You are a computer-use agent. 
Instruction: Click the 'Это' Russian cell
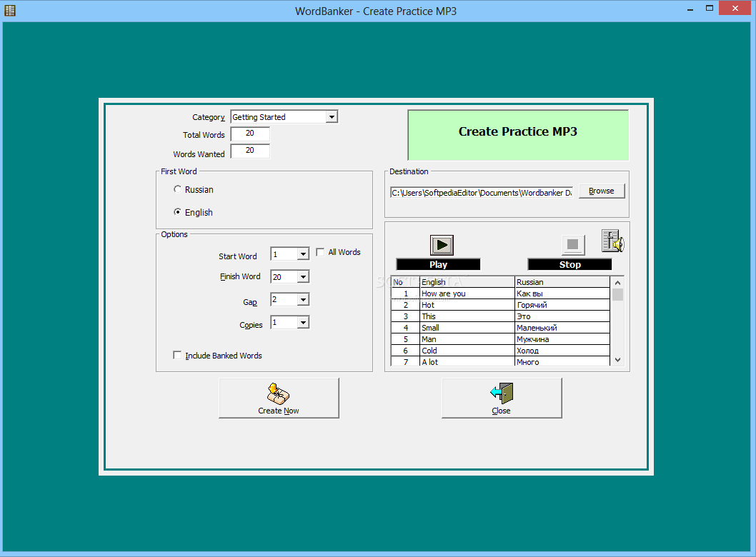[562, 316]
